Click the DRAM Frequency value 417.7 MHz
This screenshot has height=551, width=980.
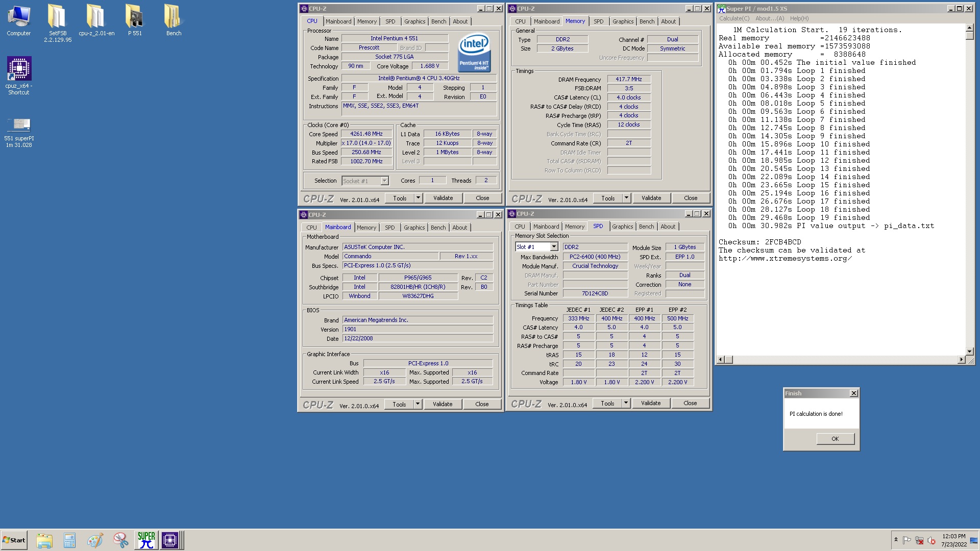(629, 79)
